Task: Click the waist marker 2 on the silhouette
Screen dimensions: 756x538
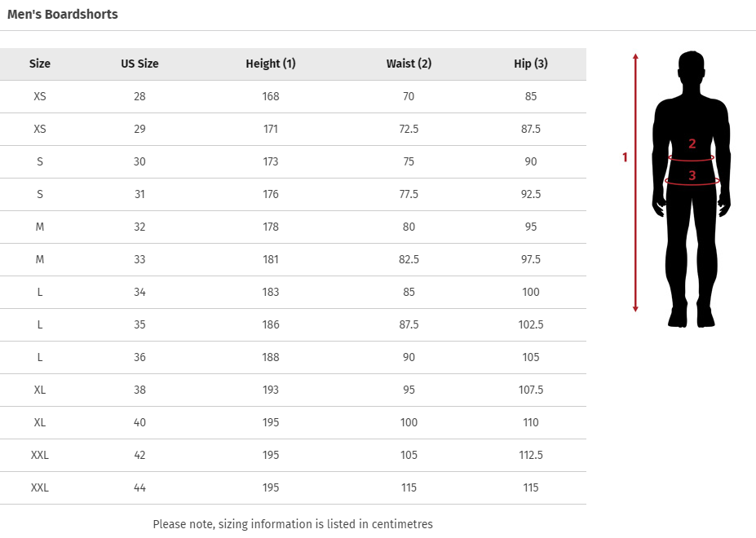Action: 692,144
